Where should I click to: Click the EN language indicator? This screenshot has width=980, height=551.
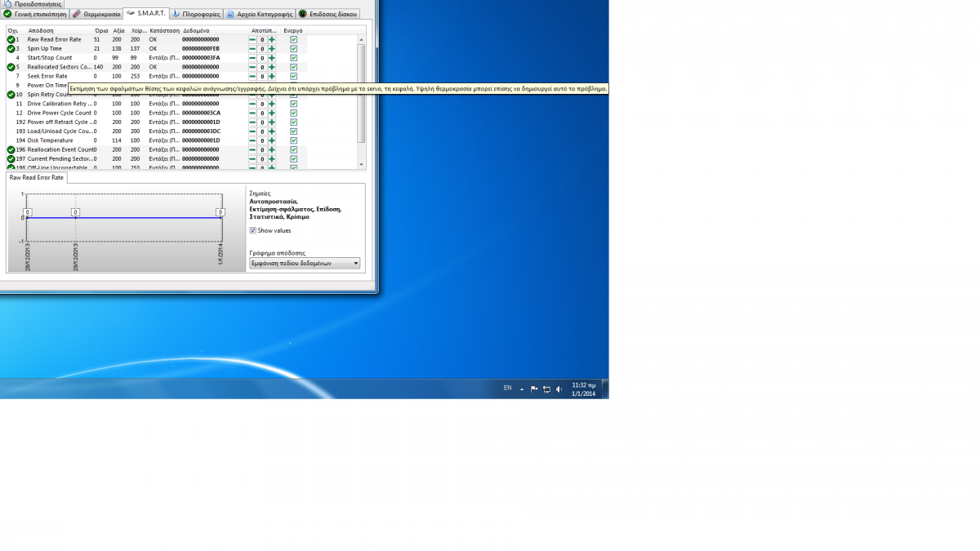click(507, 388)
